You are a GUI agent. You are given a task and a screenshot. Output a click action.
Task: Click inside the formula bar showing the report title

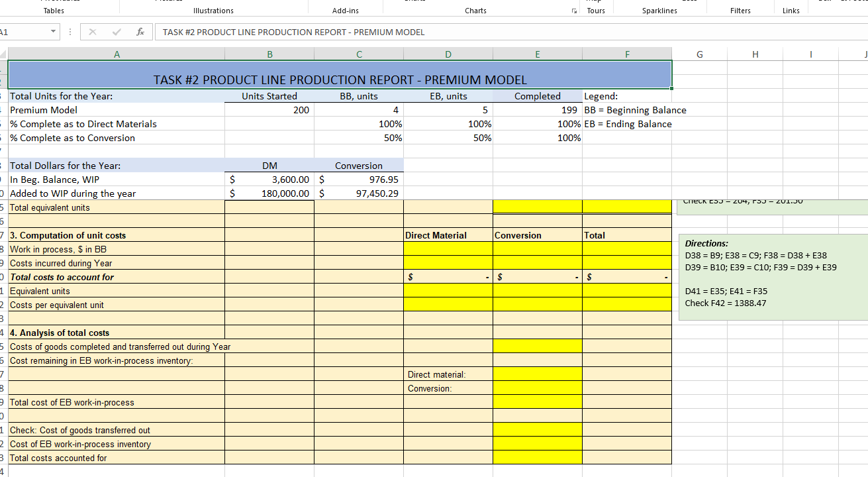285,31
